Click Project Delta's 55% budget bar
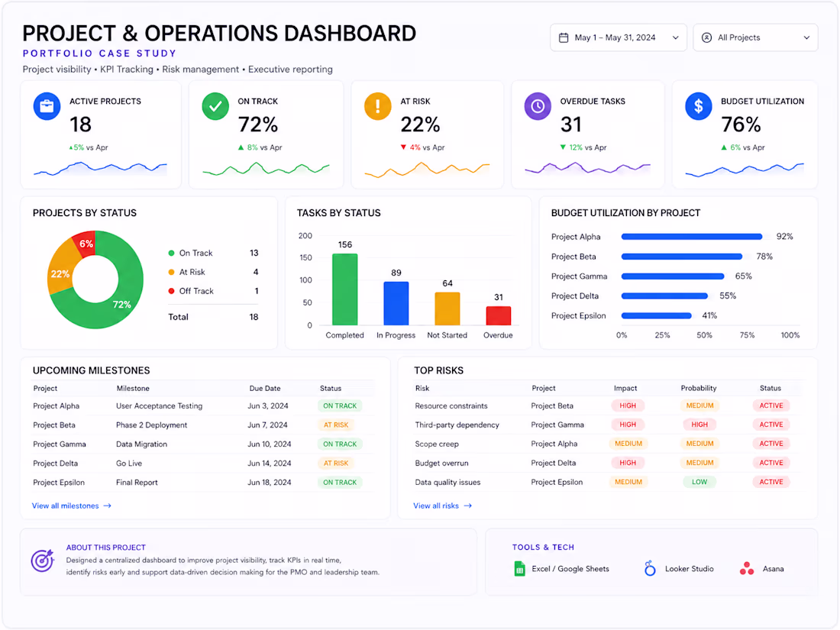Viewport: 840px width, 630px height. pyautogui.click(x=664, y=296)
